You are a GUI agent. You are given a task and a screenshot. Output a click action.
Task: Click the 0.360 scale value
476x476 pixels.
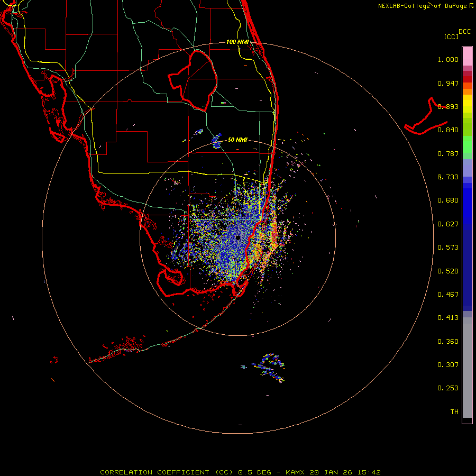pyautogui.click(x=448, y=342)
